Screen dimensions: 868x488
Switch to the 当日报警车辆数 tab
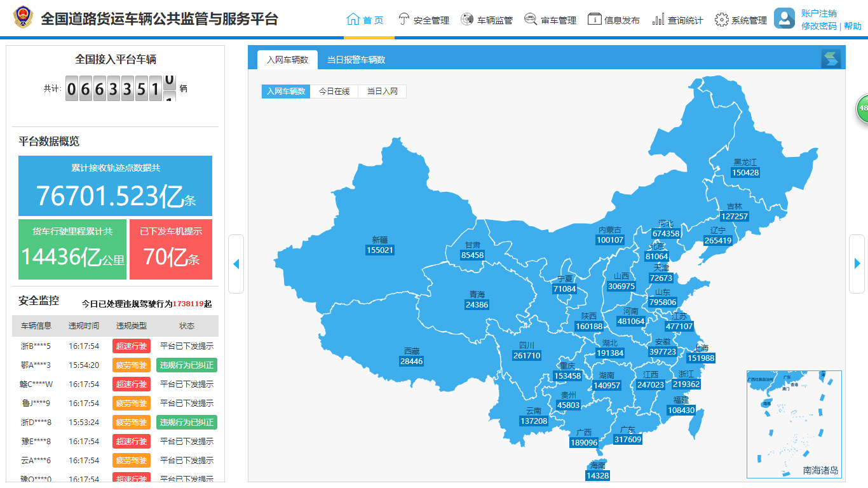tap(356, 60)
